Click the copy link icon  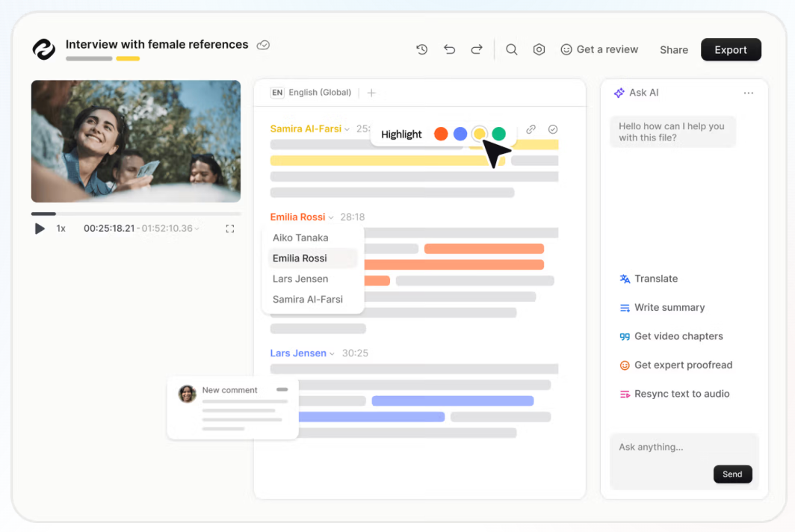(530, 129)
